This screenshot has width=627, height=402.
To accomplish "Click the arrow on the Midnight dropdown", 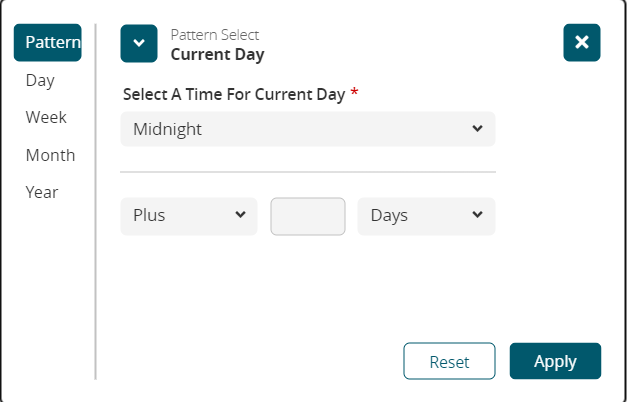I will pyautogui.click(x=477, y=129).
